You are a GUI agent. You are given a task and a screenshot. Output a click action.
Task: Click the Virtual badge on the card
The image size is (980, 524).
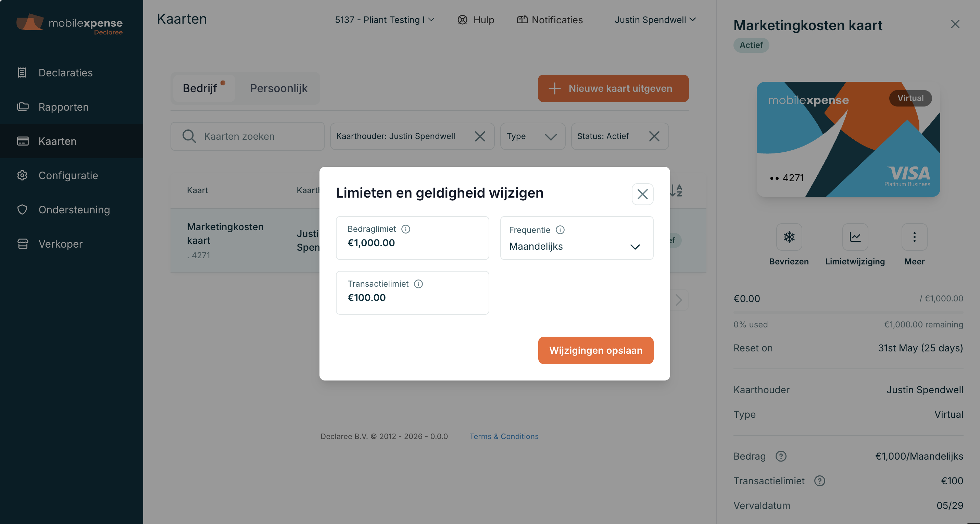click(x=910, y=98)
